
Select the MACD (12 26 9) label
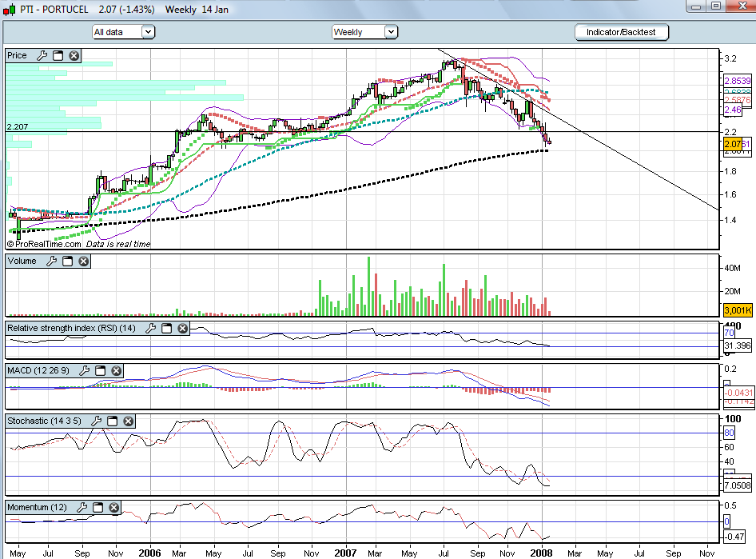pyautogui.click(x=38, y=370)
